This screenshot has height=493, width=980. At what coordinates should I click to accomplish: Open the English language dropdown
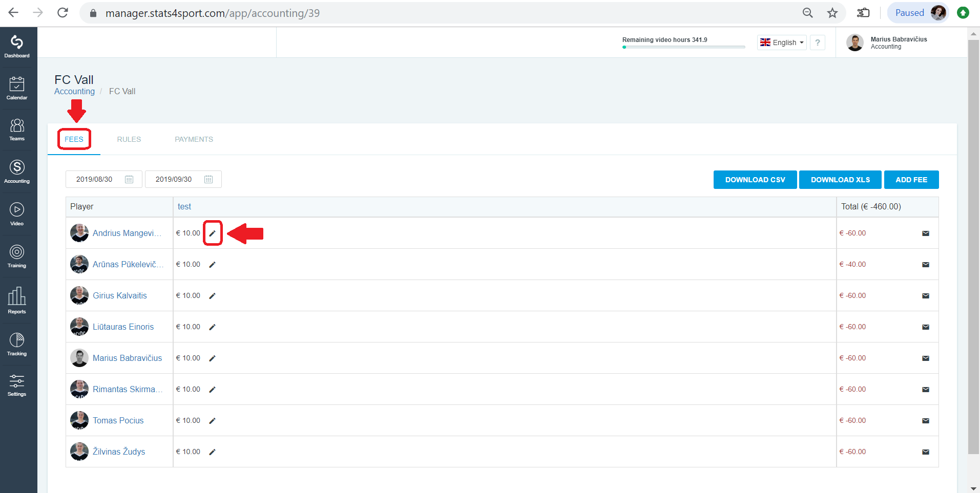782,42
